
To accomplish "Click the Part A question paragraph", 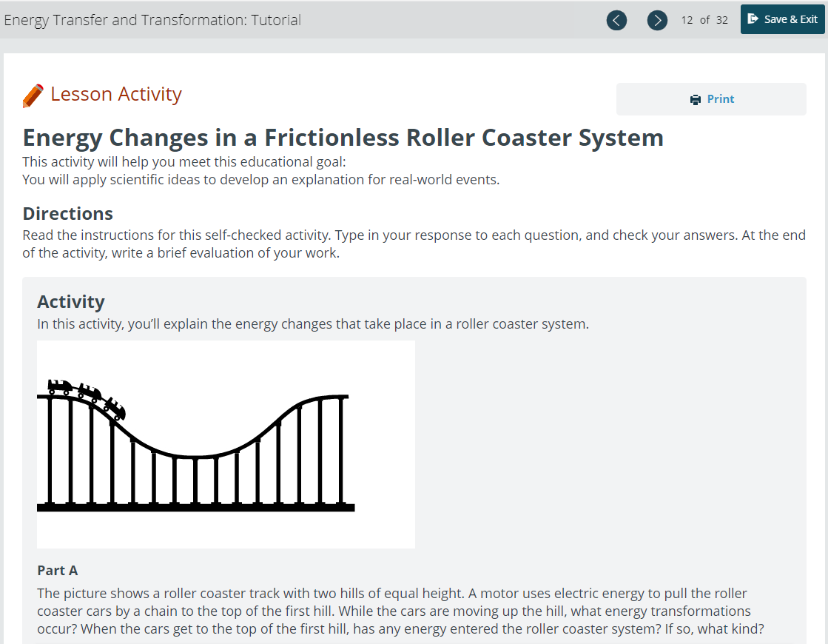I will 400,611.
